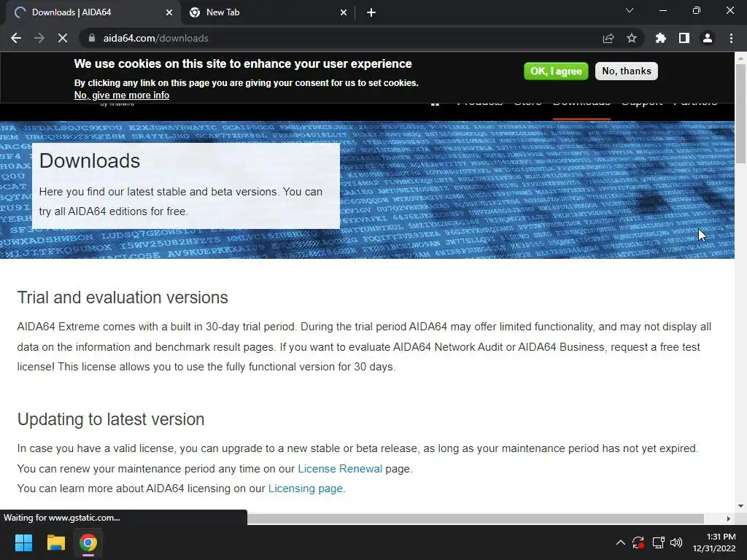
Task: Click the Chrome taskbar icon
Action: [88, 542]
